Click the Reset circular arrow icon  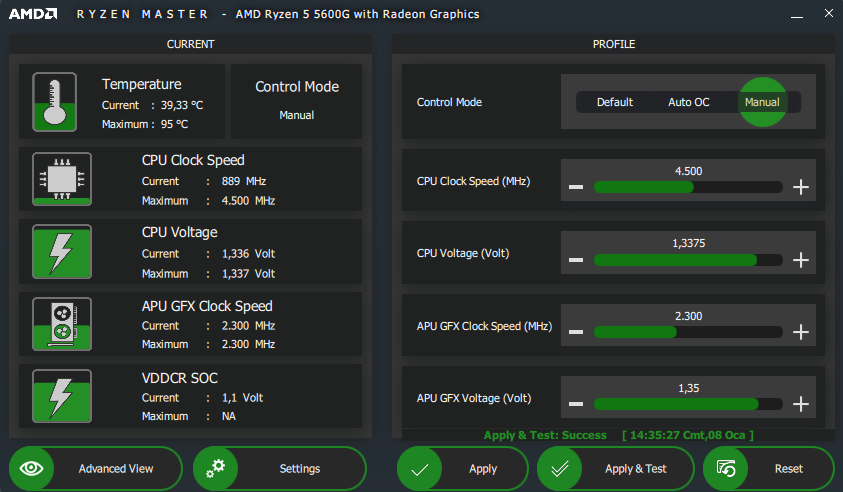[727, 469]
